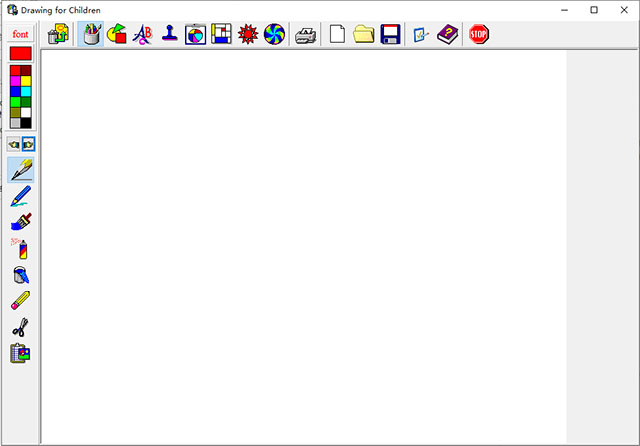Click the Drawing for Children title bar icon
This screenshot has height=446, width=640.
(x=12, y=10)
